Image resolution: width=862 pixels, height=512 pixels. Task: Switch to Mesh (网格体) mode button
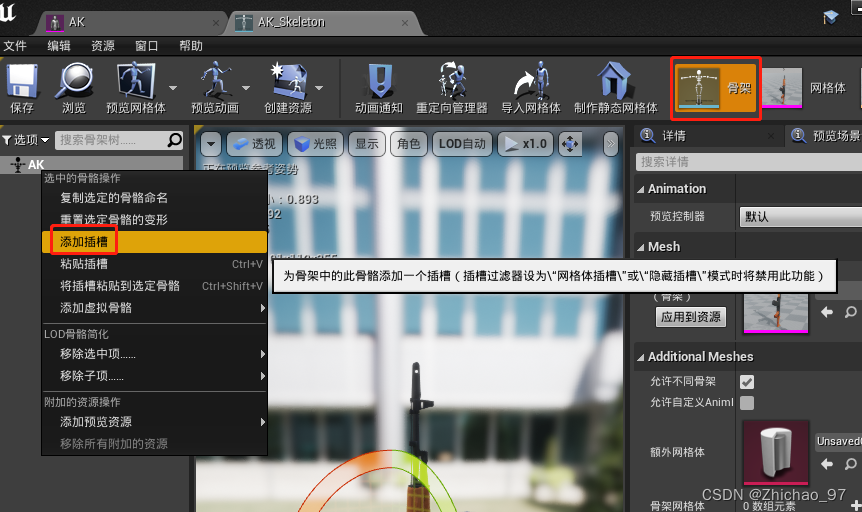(804, 87)
